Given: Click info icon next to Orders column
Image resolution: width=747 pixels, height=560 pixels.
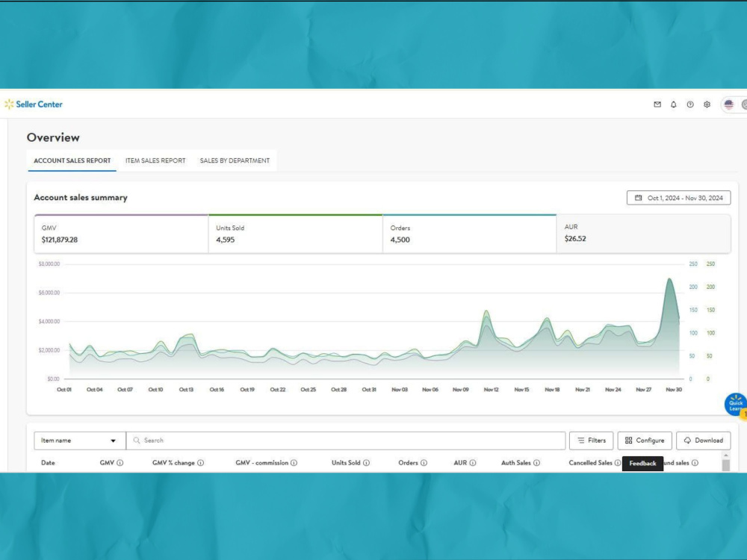Looking at the screenshot, I should tap(424, 463).
